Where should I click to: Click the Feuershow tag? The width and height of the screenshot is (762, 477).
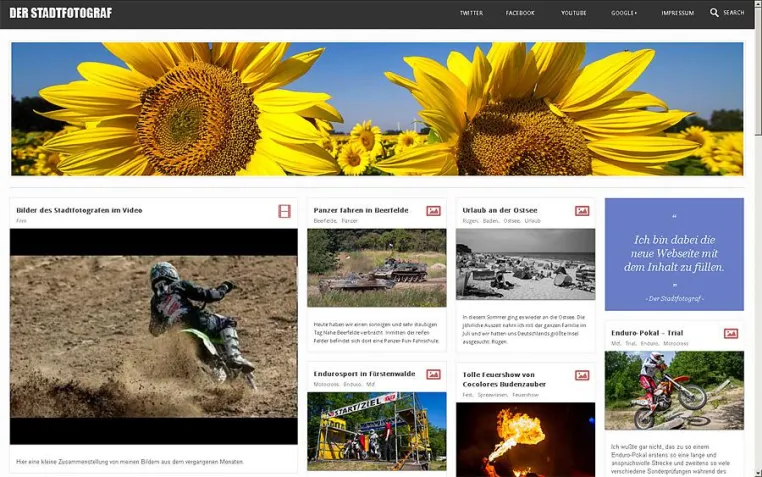(525, 395)
